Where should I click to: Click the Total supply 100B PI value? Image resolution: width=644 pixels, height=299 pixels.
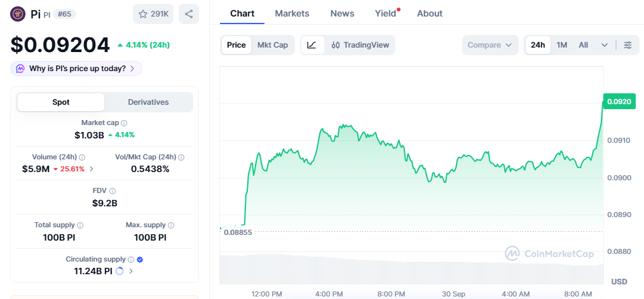[59, 237]
